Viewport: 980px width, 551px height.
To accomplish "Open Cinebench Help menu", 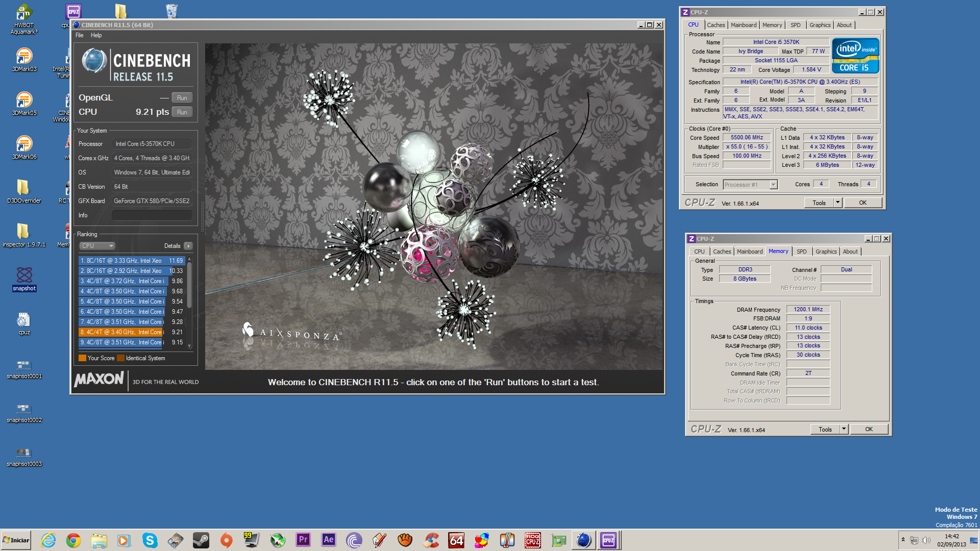I will pos(96,35).
